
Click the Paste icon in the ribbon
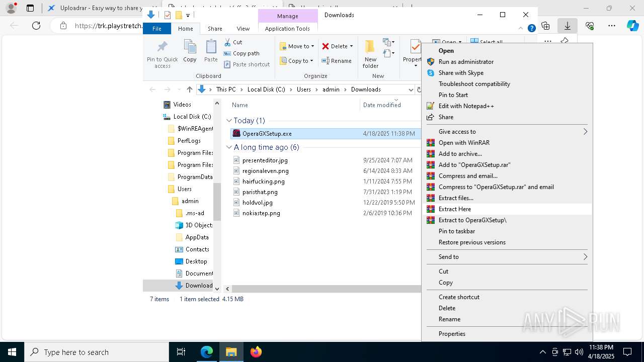211,48
